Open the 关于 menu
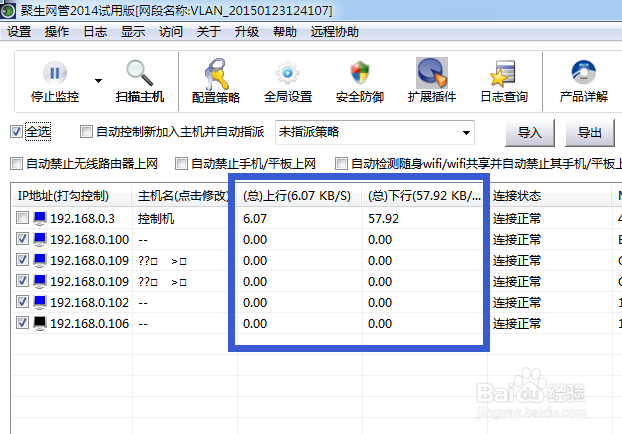This screenshot has width=622, height=434. (209, 31)
